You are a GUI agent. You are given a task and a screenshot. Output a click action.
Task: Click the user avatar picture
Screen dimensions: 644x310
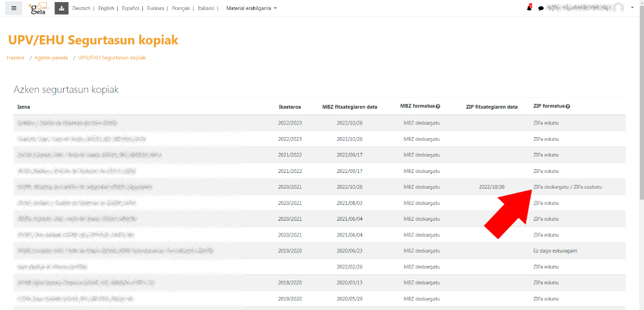coord(618,8)
